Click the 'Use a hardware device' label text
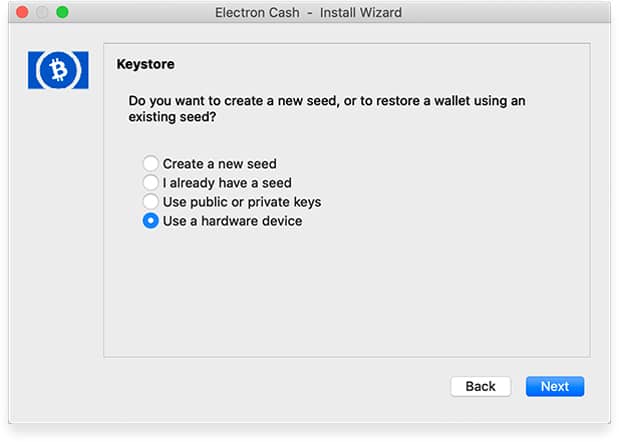This screenshot has height=442, width=619. click(x=233, y=221)
